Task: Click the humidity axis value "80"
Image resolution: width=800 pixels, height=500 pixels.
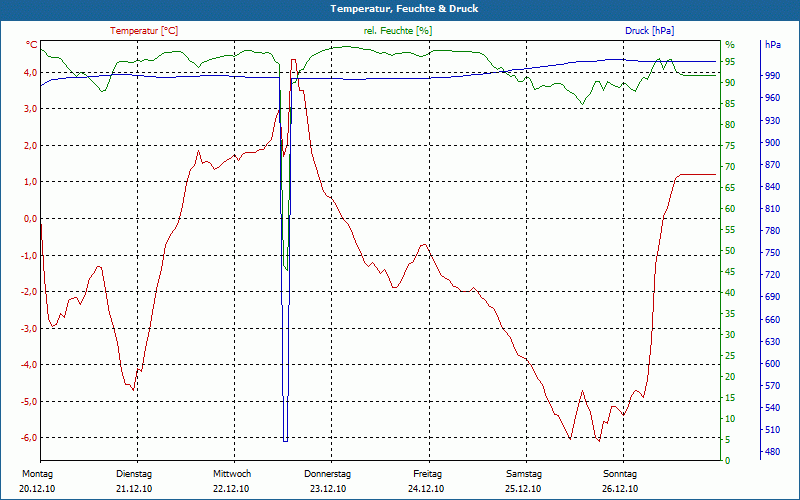Action: pyautogui.click(x=730, y=124)
